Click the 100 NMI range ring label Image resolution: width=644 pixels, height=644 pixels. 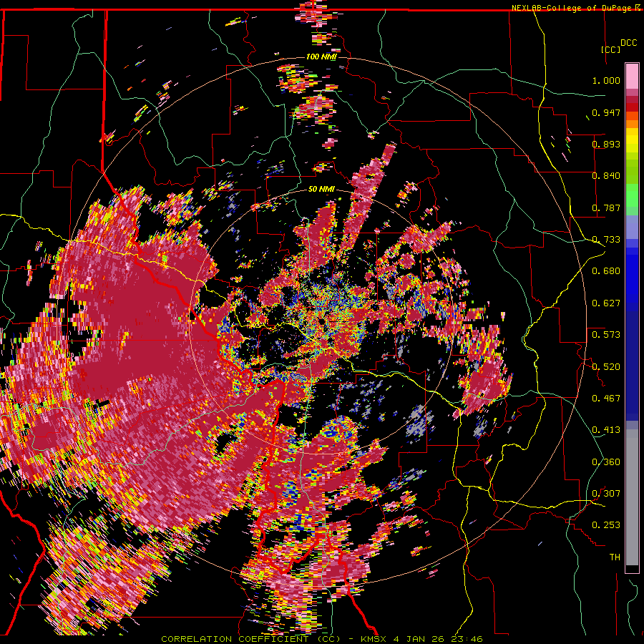pyautogui.click(x=321, y=57)
